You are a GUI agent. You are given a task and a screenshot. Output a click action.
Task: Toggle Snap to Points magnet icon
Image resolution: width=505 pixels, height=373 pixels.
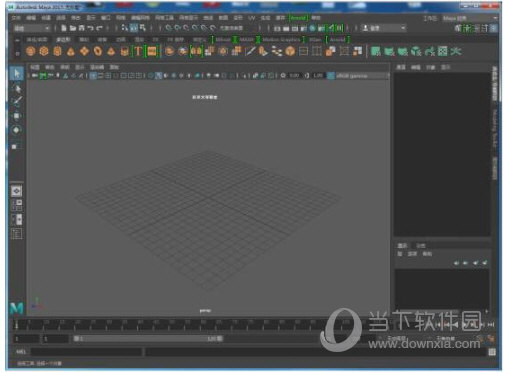click(x=186, y=28)
